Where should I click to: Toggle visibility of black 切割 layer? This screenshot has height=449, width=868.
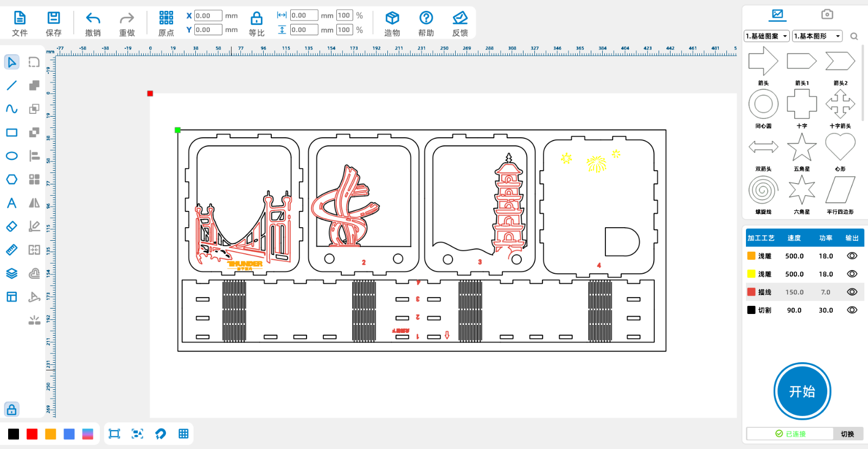point(852,310)
